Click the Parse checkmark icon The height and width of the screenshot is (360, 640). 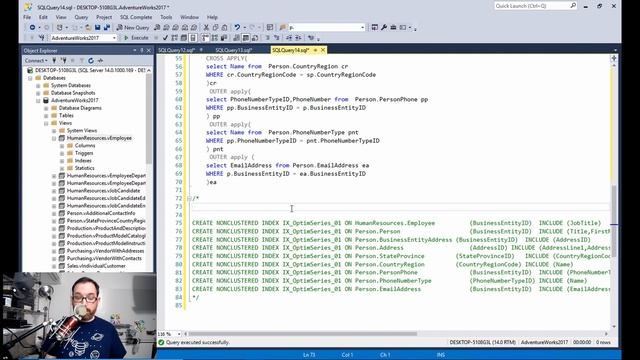click(x=165, y=38)
